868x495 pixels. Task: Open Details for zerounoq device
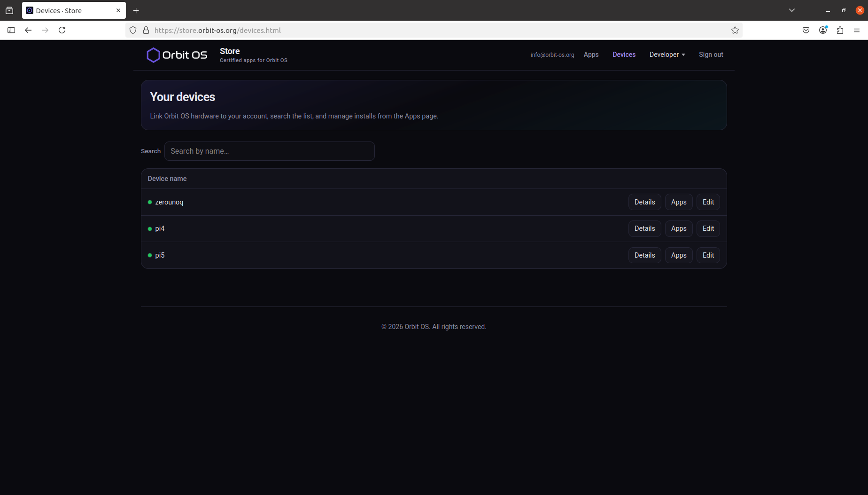pyautogui.click(x=644, y=202)
